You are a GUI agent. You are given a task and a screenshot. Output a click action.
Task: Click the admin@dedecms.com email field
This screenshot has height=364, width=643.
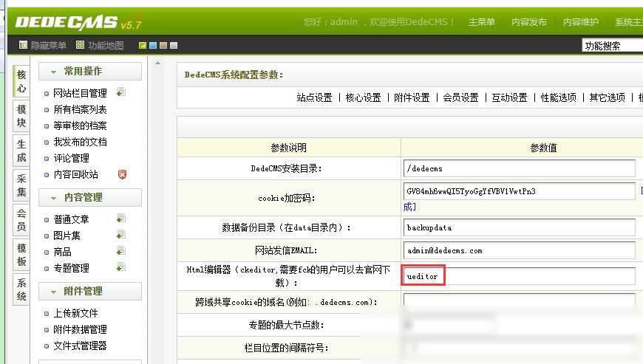[x=519, y=250]
